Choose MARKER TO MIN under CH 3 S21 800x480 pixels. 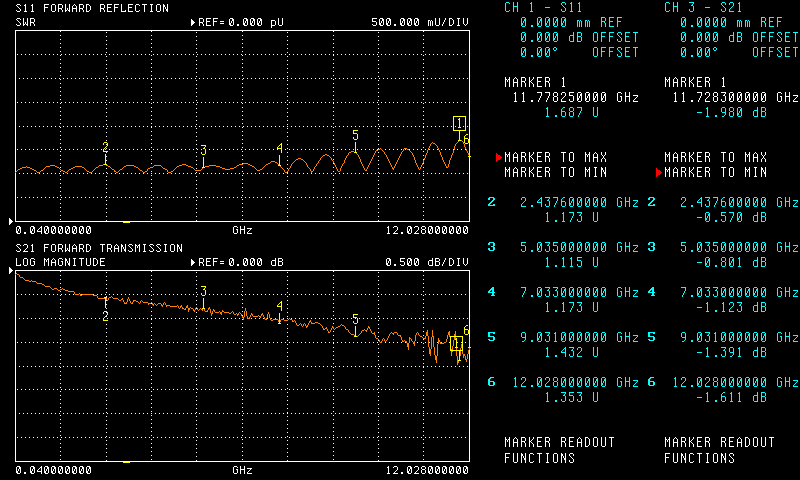(715, 173)
